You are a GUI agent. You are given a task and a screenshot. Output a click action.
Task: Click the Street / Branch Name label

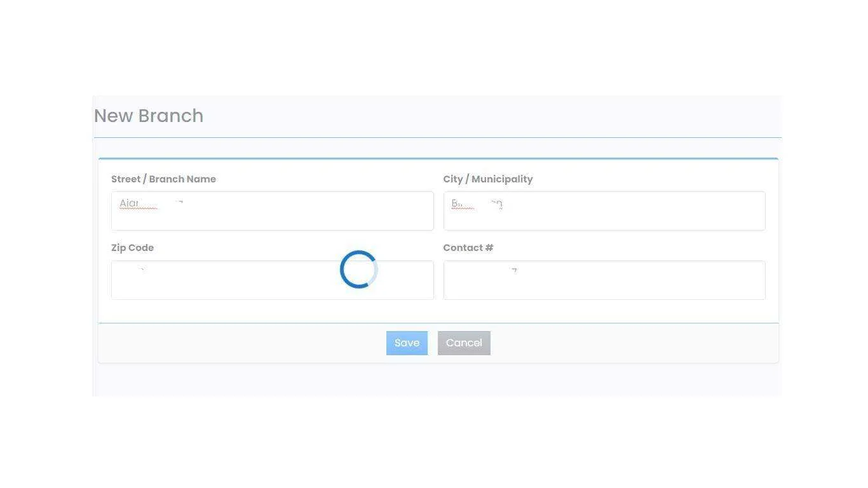[x=163, y=179]
